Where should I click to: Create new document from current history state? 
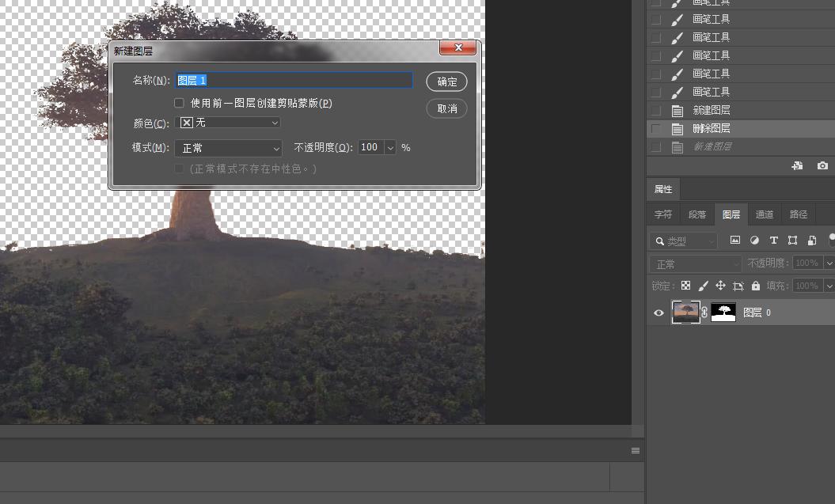pos(797,165)
